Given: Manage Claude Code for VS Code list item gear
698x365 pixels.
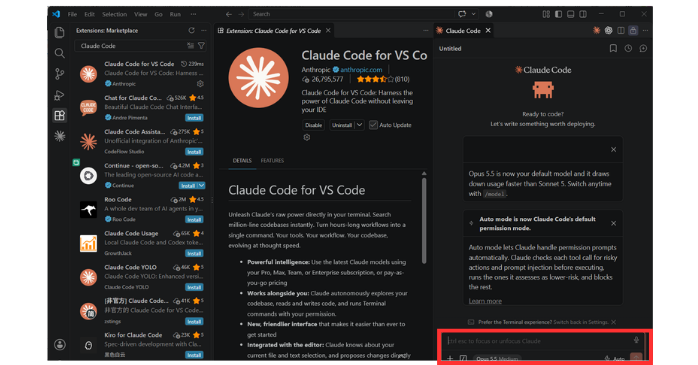Looking at the screenshot, I should [200, 84].
